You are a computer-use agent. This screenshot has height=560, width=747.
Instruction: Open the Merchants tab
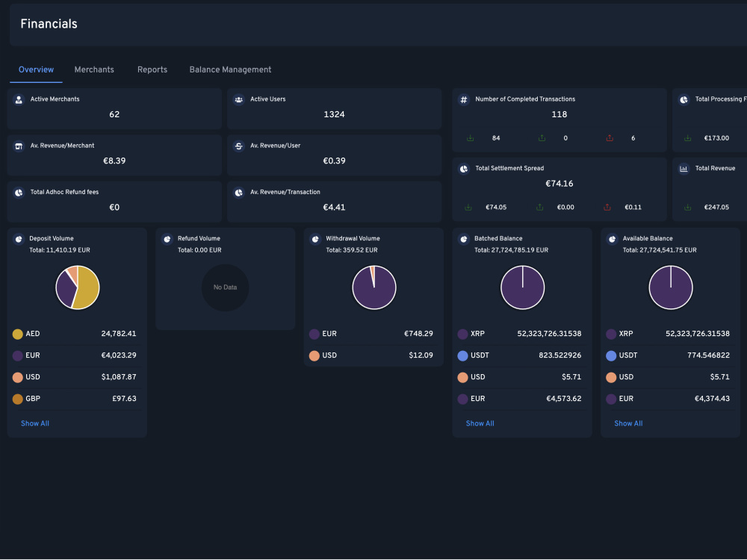click(x=94, y=69)
